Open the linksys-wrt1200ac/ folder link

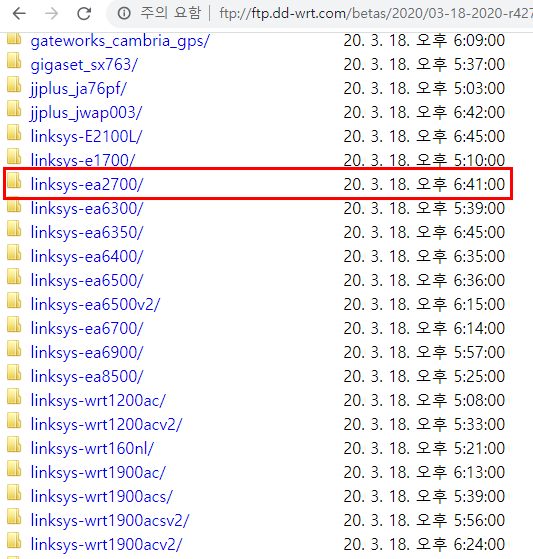[x=98, y=401]
